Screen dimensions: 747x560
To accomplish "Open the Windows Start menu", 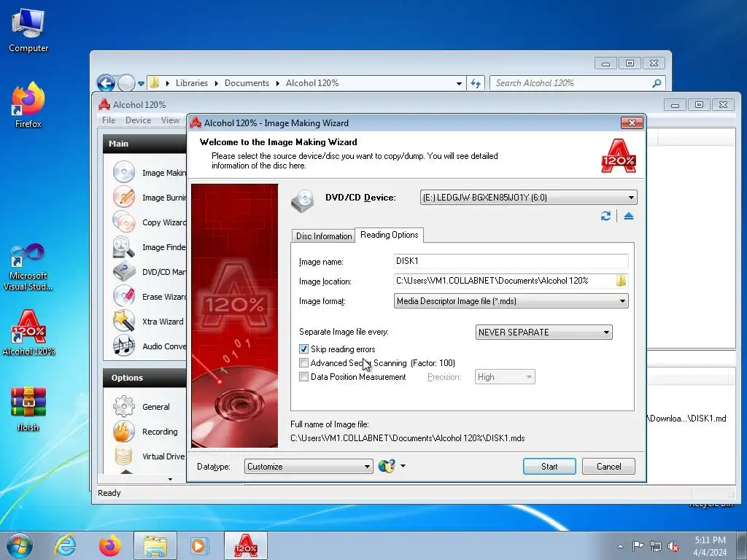I will click(x=19, y=545).
